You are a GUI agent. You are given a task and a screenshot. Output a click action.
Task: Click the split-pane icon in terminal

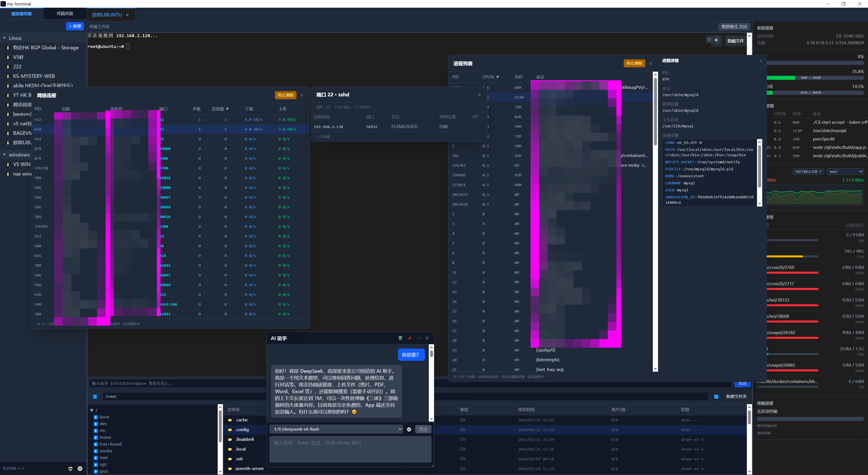709,40
